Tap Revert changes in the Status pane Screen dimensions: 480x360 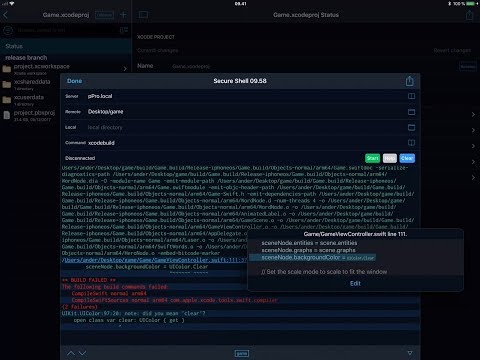pos(452,50)
